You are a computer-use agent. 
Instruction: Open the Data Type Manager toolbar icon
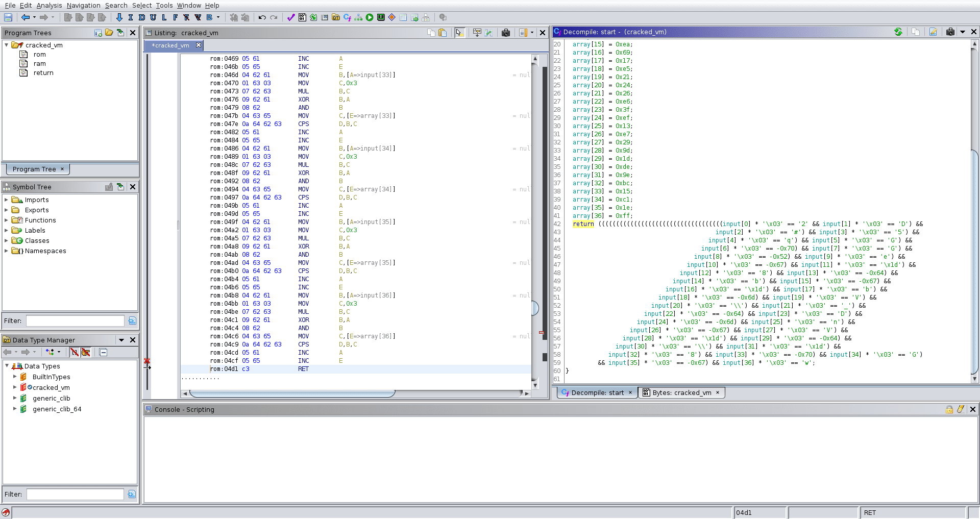pos(336,17)
